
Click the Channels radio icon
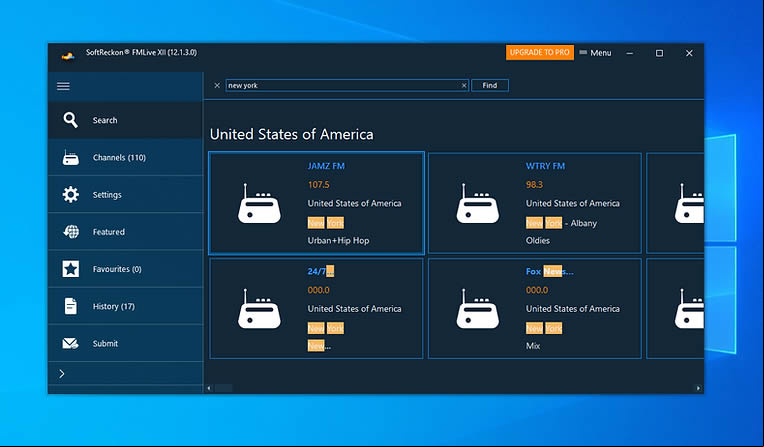point(71,157)
